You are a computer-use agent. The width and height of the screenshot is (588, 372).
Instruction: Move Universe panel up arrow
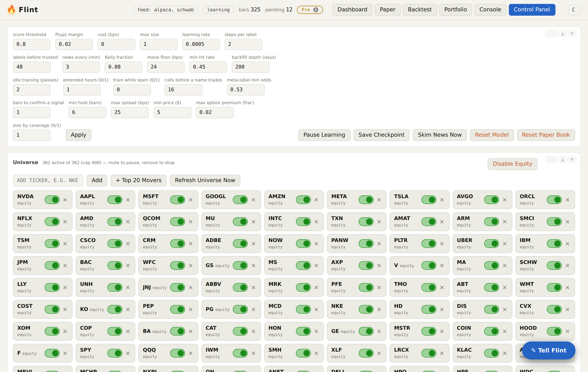pos(563,160)
